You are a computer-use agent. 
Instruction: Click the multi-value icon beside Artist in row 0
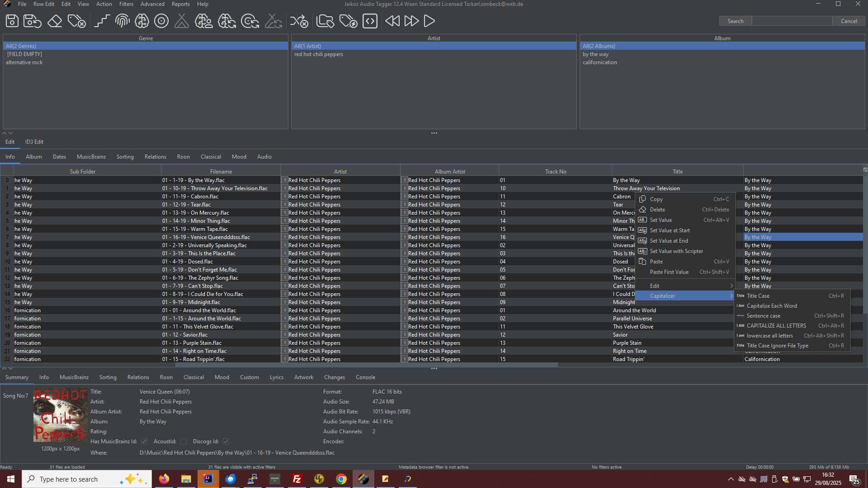coord(285,180)
